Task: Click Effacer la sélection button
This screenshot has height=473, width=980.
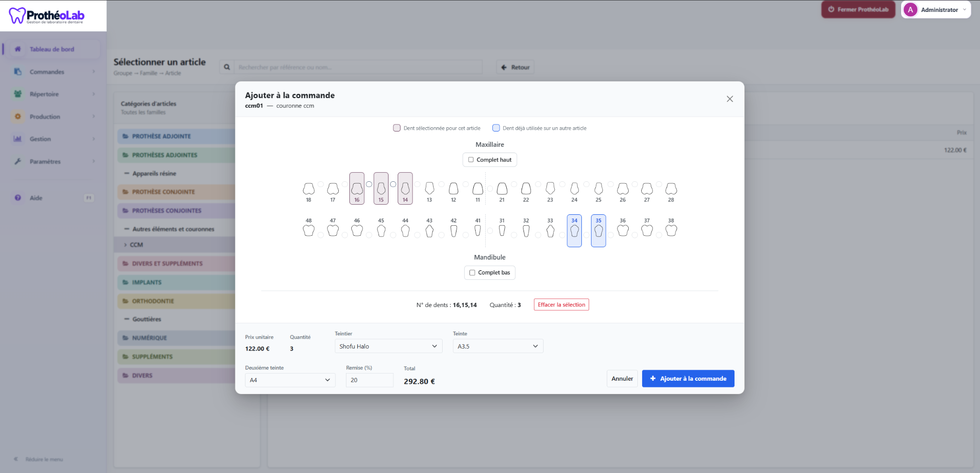Action: [561, 305]
